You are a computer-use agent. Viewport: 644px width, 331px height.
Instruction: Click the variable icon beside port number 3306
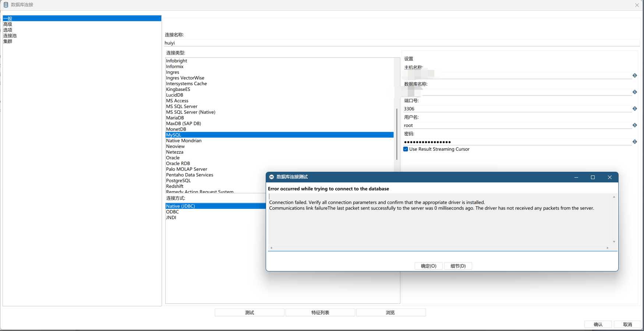635,108
